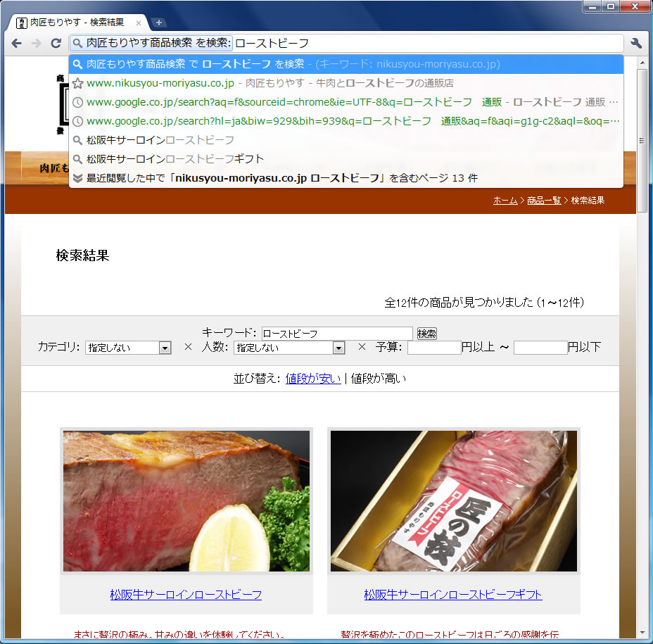Open 松阪牛サーロインローストビーフ product link
653x644 pixels.
coord(186,595)
